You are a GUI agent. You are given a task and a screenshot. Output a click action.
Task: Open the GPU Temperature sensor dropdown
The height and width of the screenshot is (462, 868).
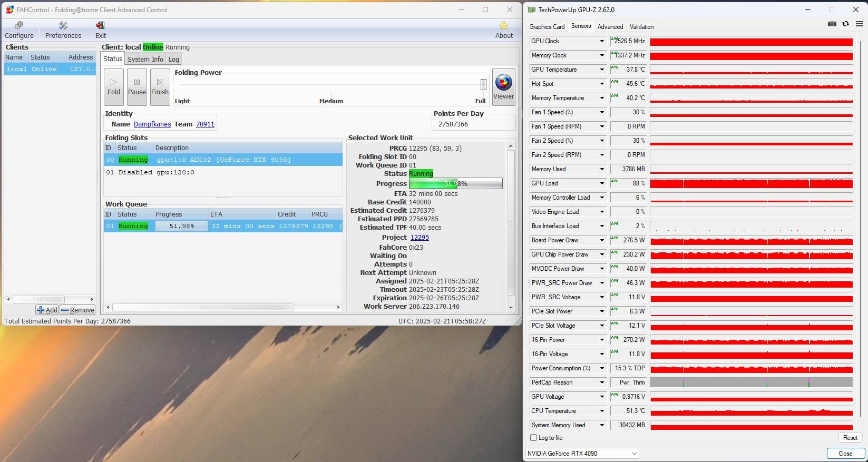(x=602, y=70)
